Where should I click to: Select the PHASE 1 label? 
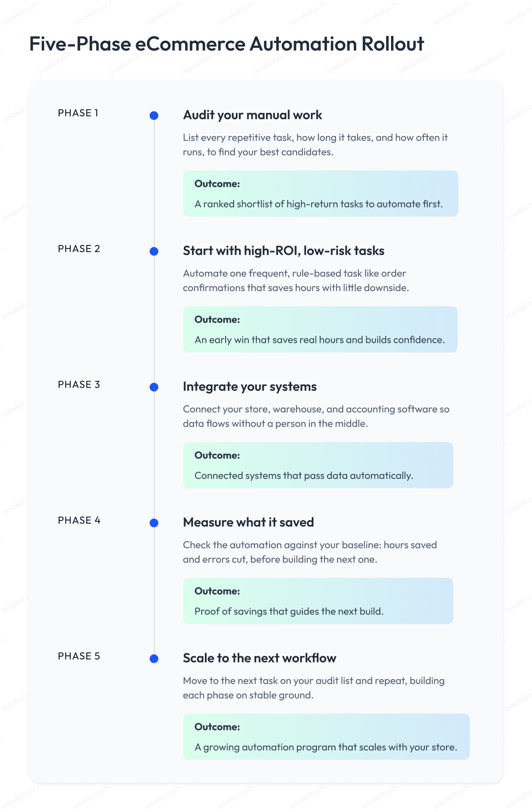[78, 113]
